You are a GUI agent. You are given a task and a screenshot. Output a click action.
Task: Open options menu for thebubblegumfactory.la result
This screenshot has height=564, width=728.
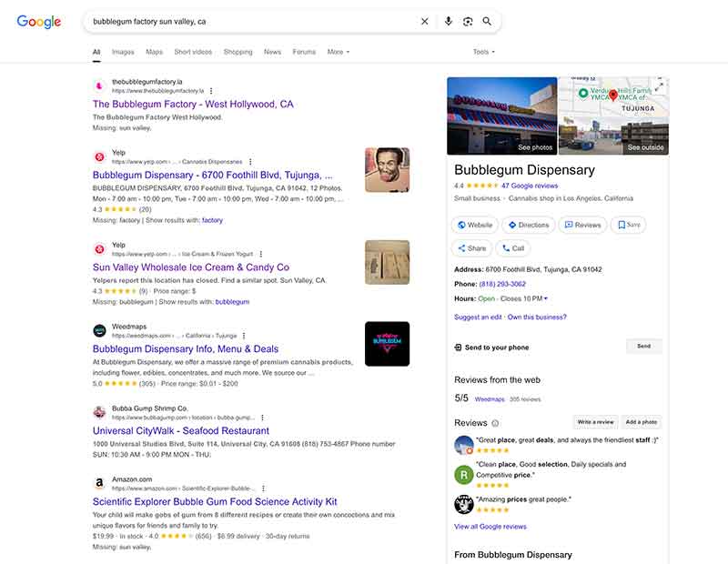(211, 91)
